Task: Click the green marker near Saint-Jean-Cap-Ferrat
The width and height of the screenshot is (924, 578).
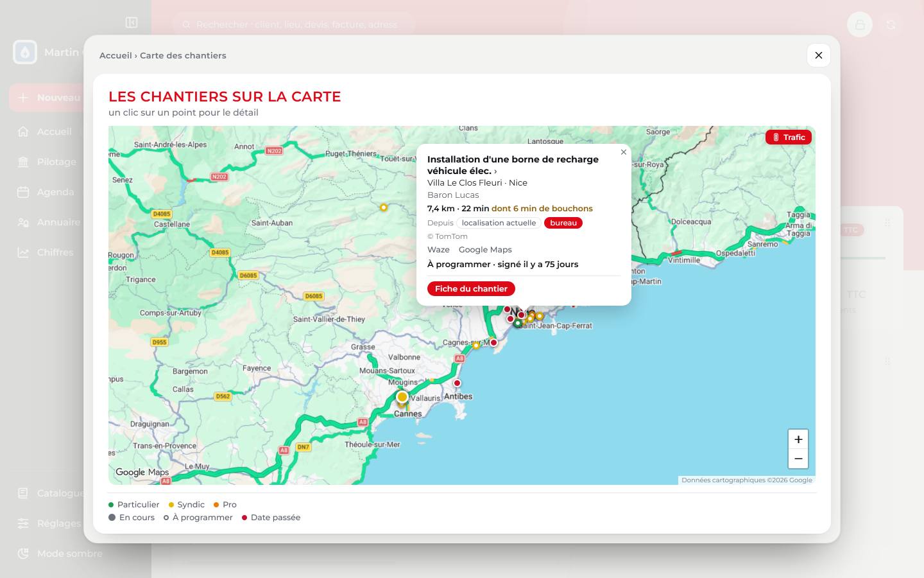Action: pyautogui.click(x=517, y=323)
